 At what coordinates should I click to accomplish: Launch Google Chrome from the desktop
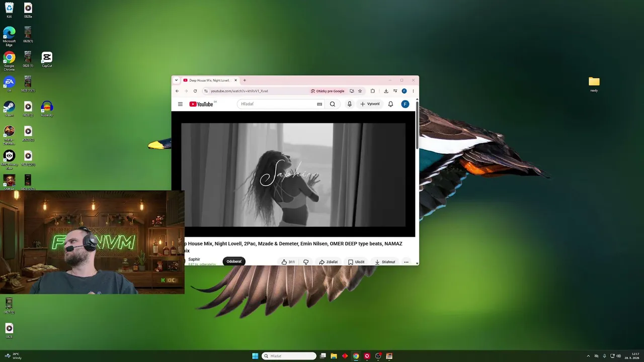(9, 61)
